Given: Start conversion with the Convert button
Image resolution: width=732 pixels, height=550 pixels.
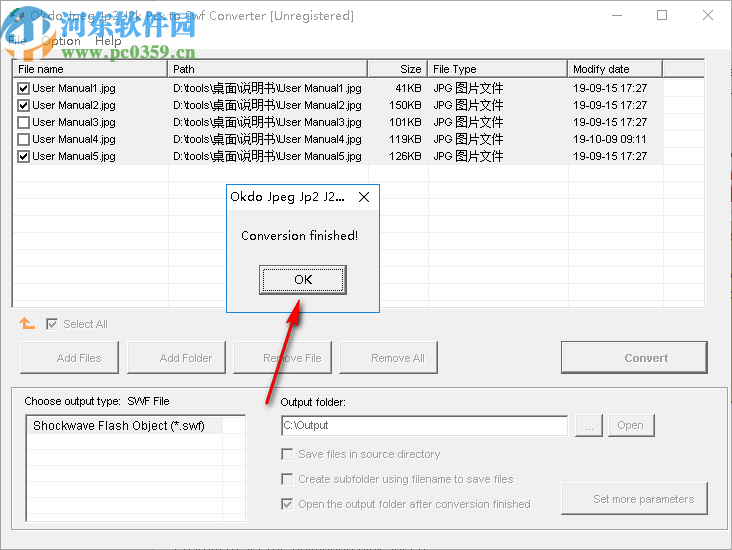Looking at the screenshot, I should (x=634, y=358).
